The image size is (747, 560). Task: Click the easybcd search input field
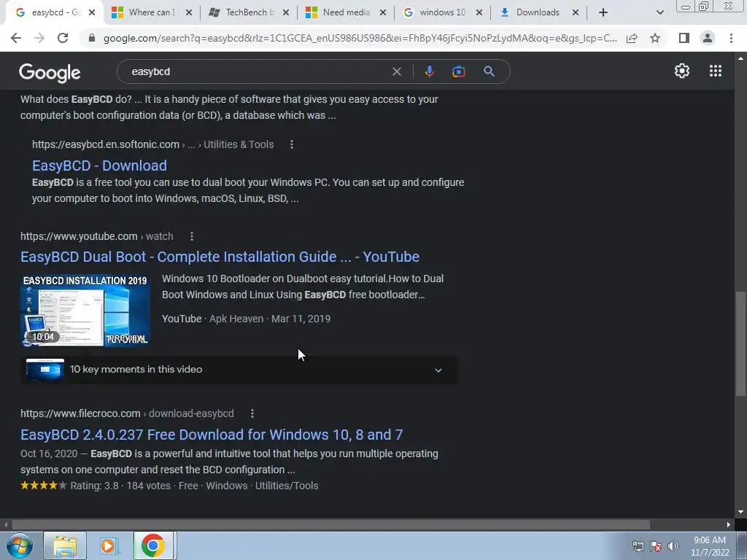[x=258, y=71]
